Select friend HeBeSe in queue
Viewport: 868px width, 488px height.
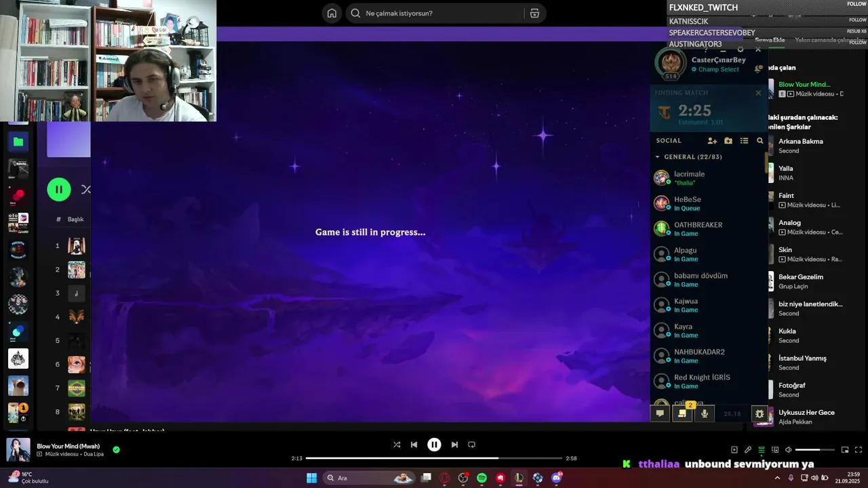click(709, 203)
